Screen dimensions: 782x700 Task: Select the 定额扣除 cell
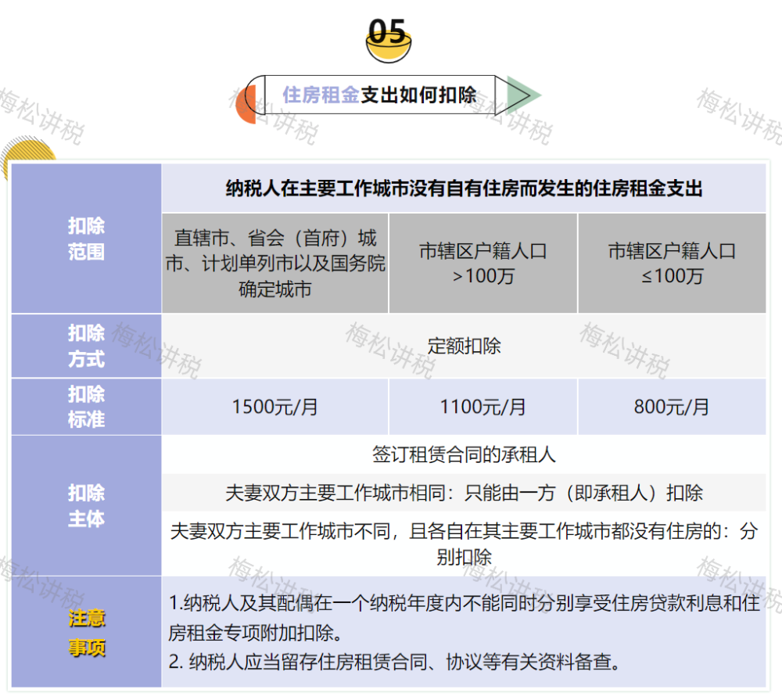click(x=465, y=345)
